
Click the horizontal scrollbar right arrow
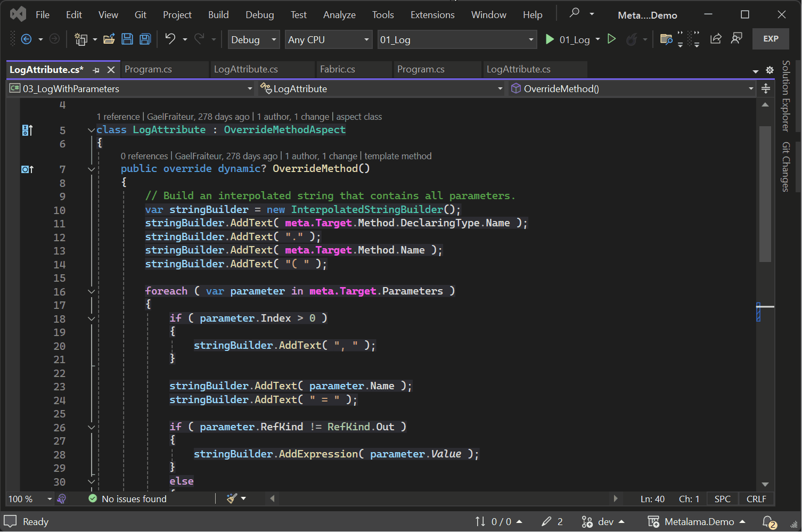pyautogui.click(x=616, y=498)
